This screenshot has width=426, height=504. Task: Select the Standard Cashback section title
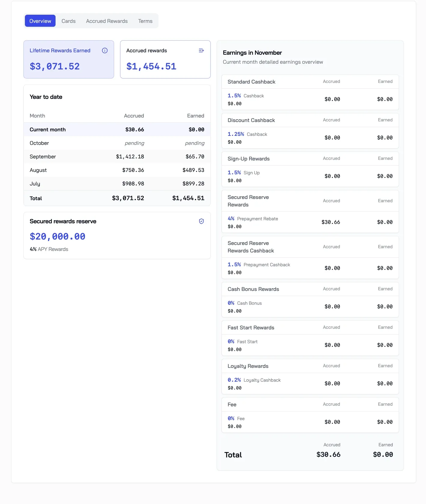coord(252,82)
